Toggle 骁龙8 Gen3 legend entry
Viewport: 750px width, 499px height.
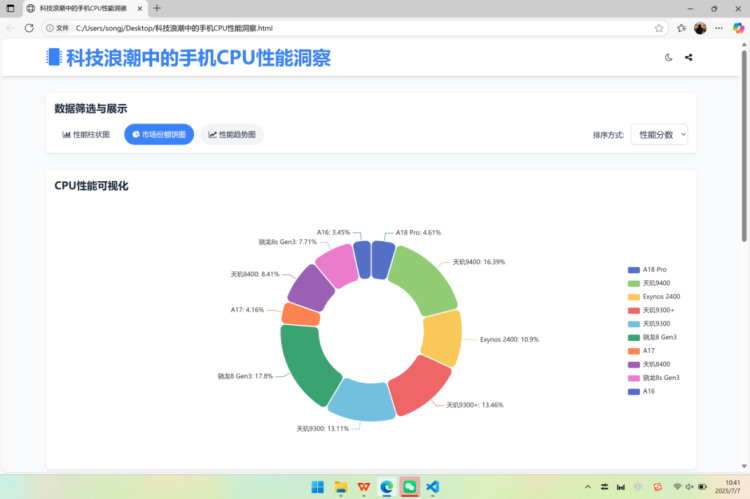tap(652, 337)
